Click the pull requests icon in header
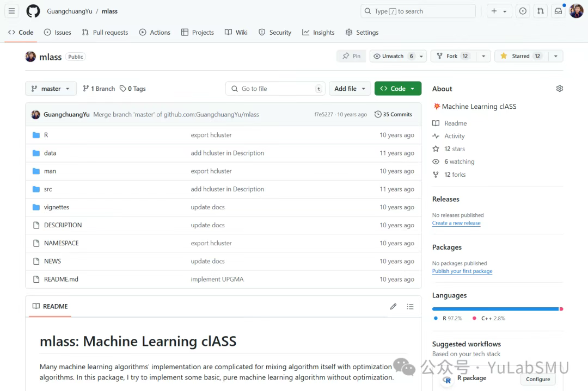 (540, 11)
